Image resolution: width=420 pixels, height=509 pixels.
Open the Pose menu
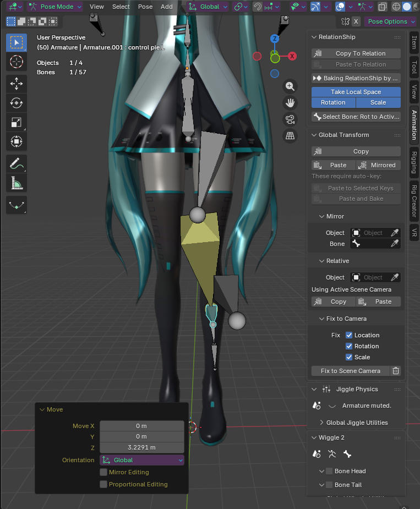pyautogui.click(x=145, y=7)
